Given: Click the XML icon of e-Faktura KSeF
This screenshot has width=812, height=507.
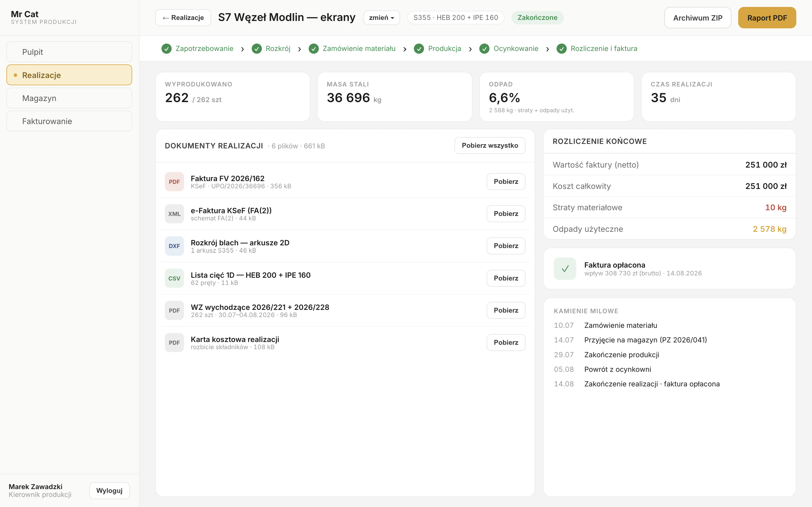Looking at the screenshot, I should coord(174,214).
